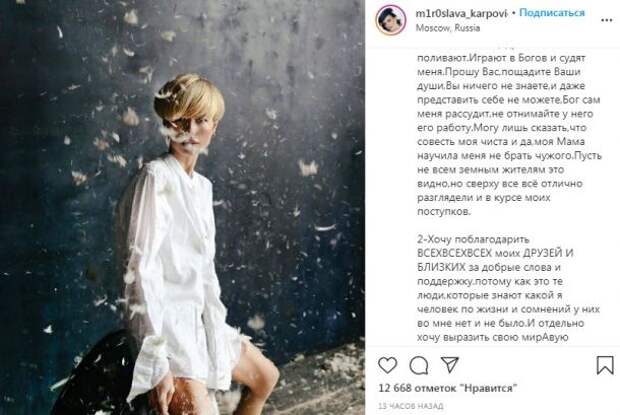Click the Подписаться follow link

tap(552, 13)
